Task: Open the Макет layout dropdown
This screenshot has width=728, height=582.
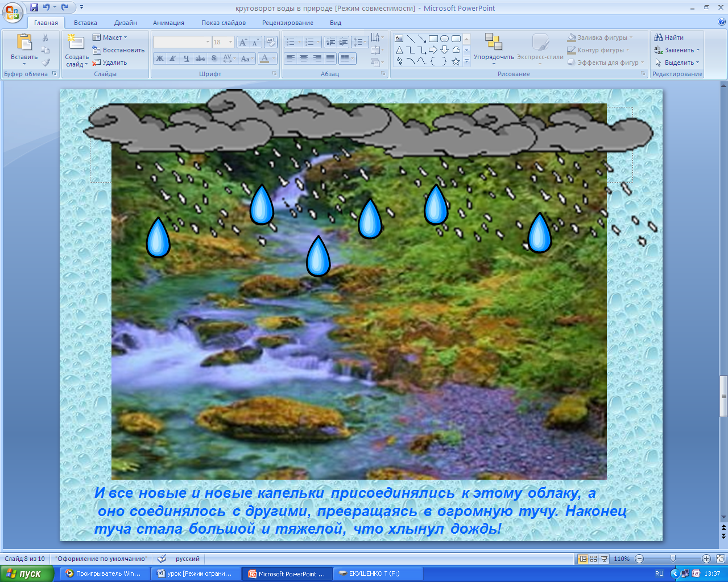Action: tap(114, 38)
